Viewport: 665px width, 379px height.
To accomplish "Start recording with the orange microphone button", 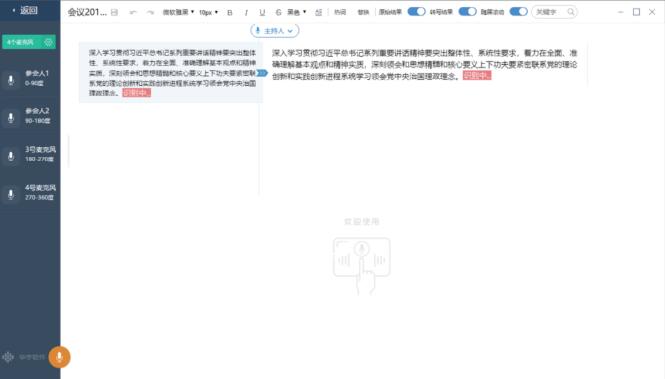I will [x=59, y=357].
